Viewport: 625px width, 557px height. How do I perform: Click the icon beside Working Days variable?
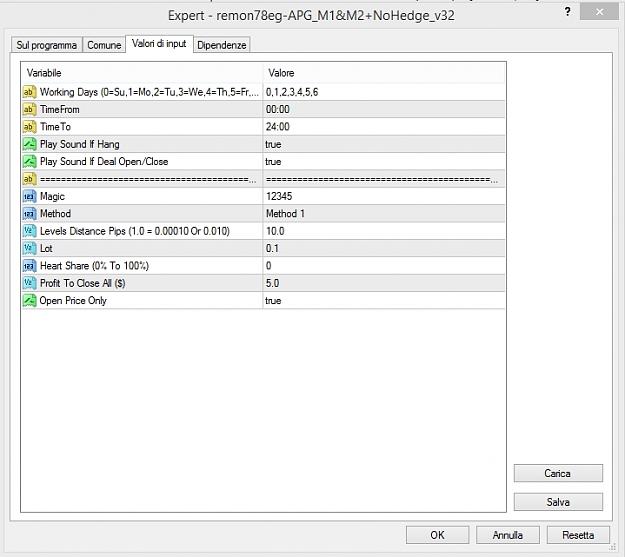(29, 92)
